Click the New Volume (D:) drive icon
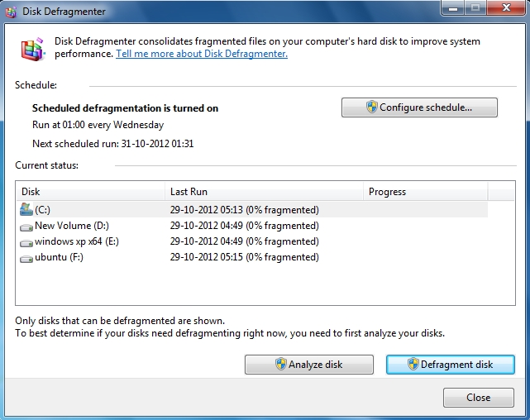Image resolution: width=530 pixels, height=420 pixels. [26, 226]
